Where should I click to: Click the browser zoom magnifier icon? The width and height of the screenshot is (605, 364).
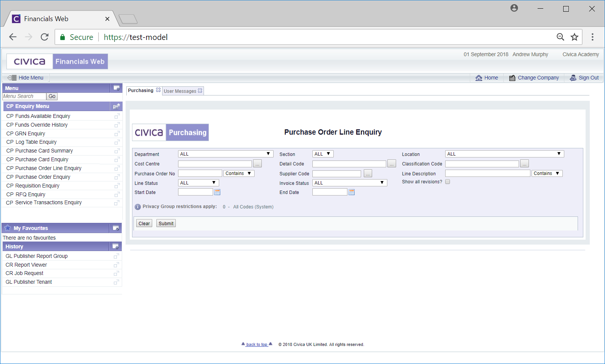pyautogui.click(x=560, y=37)
